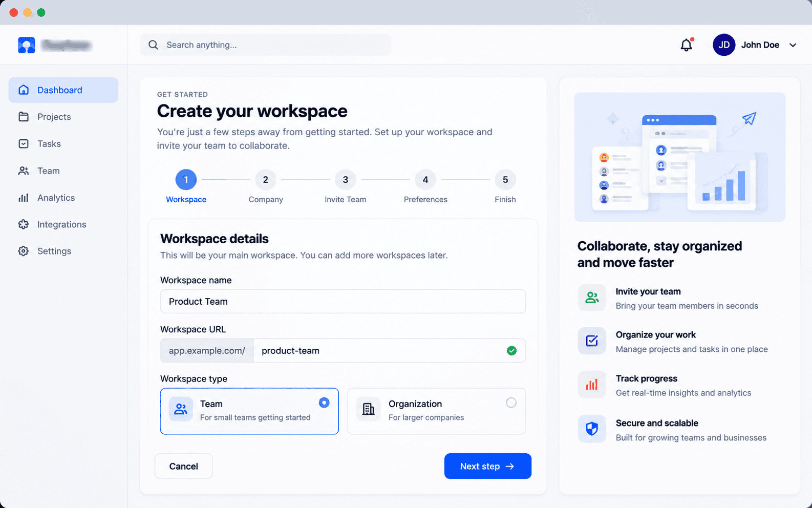
Task: Cancel workspace creation
Action: coord(184,466)
